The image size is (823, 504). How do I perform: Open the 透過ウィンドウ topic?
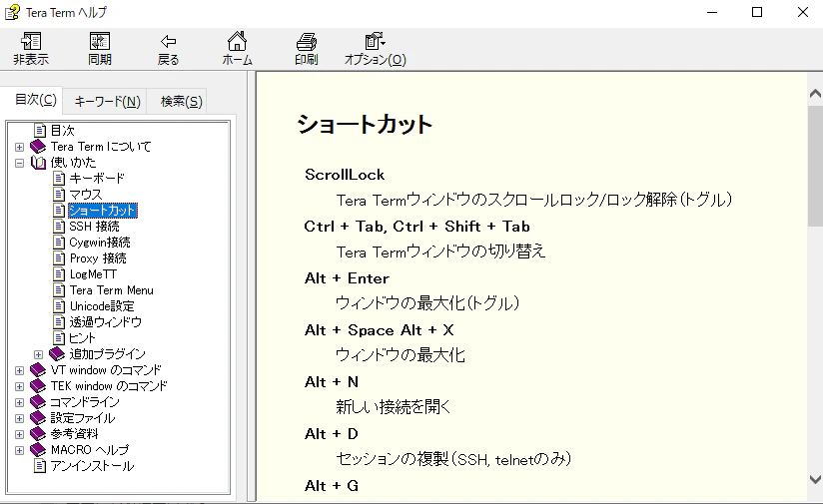105,322
